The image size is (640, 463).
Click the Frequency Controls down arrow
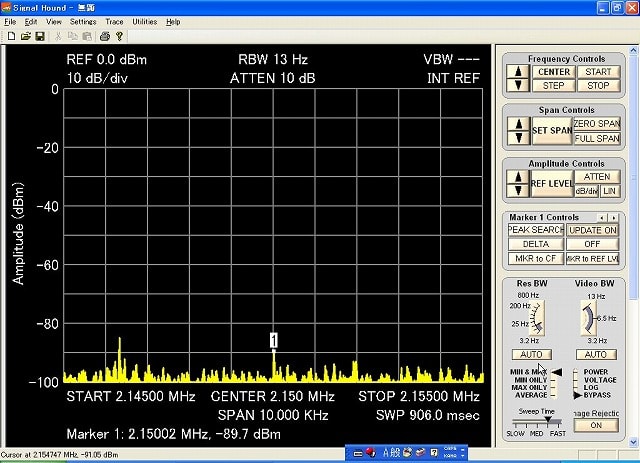pos(518,85)
